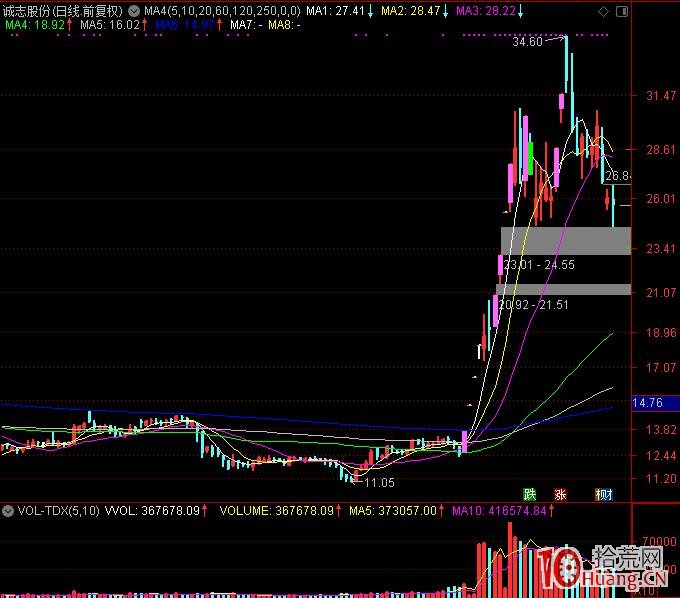Image resolution: width=680 pixels, height=598 pixels.
Task: Click the MA2: 28.47 value
Action: [x=410, y=11]
